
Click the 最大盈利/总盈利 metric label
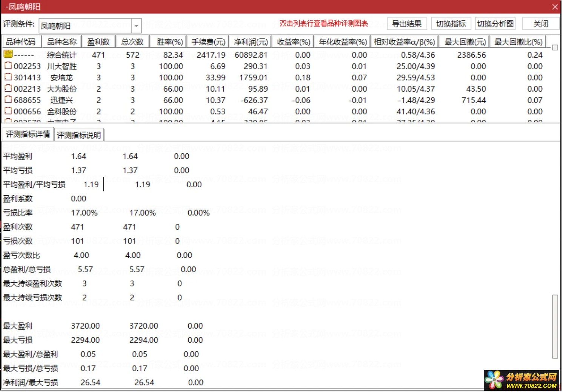point(31,354)
